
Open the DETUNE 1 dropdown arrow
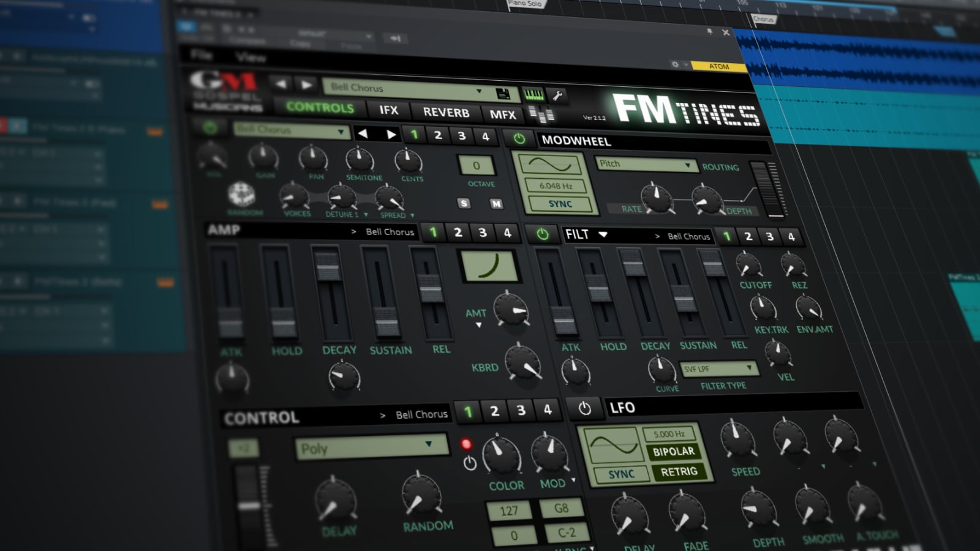[366, 215]
